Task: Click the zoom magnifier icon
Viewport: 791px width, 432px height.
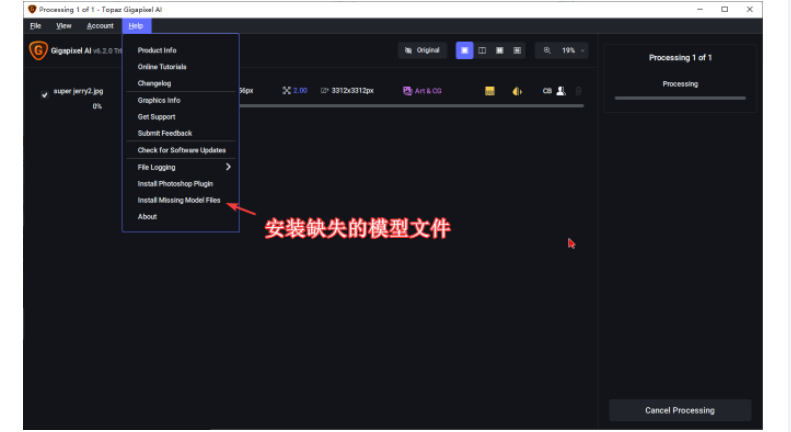Action: 547,50
